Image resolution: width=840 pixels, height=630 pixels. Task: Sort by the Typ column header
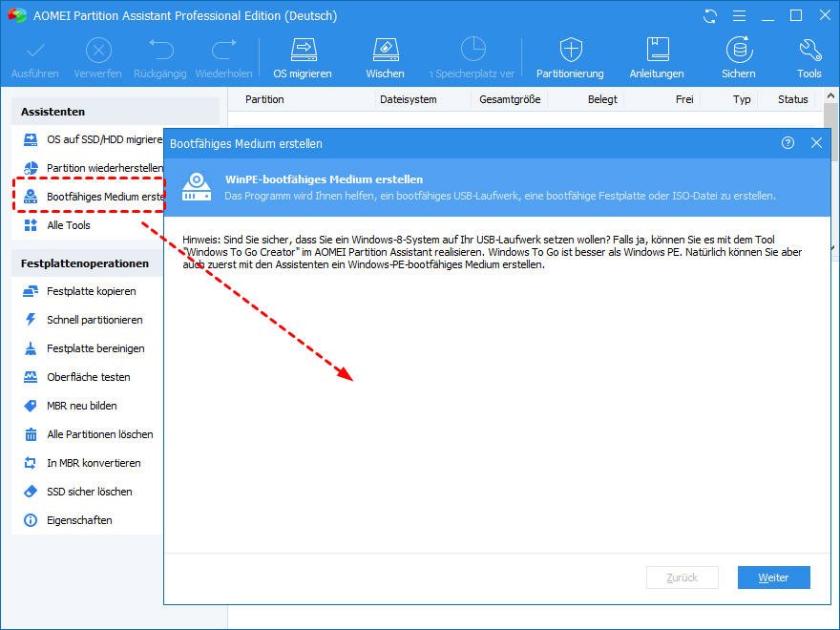tap(742, 99)
